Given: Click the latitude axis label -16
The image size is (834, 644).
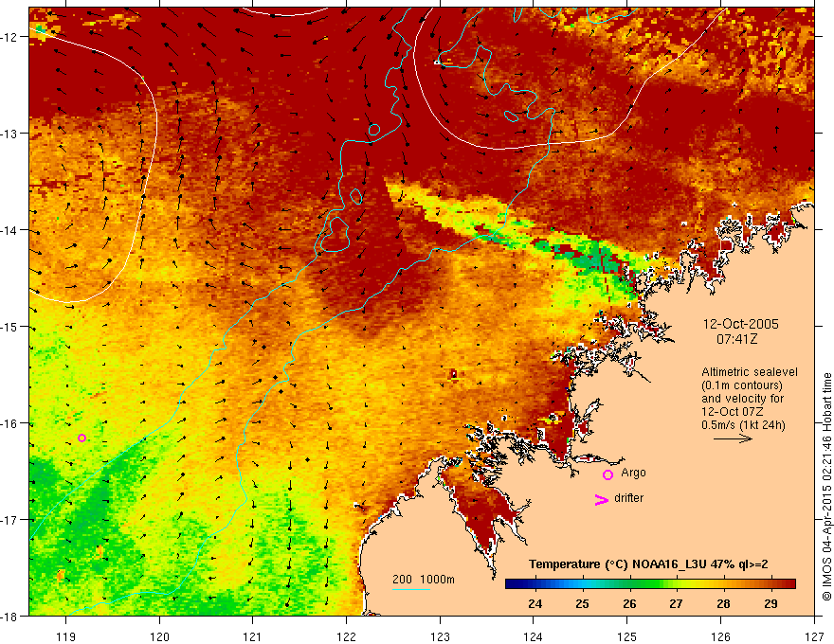Looking at the screenshot, I should (x=10, y=423).
